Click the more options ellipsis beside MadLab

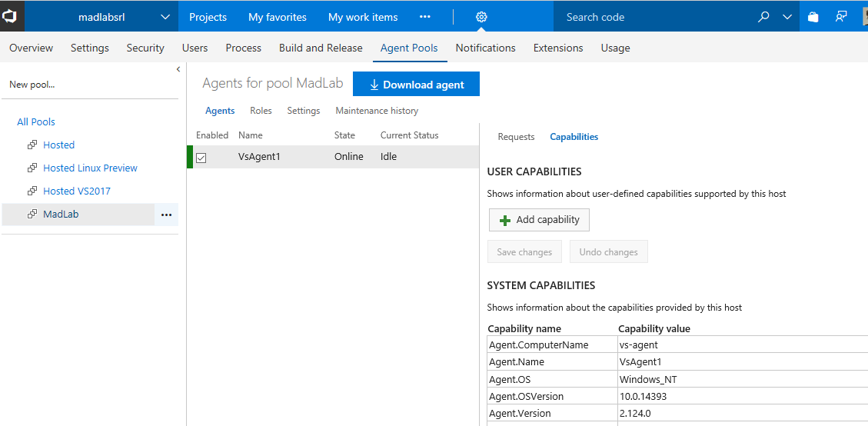pos(166,215)
